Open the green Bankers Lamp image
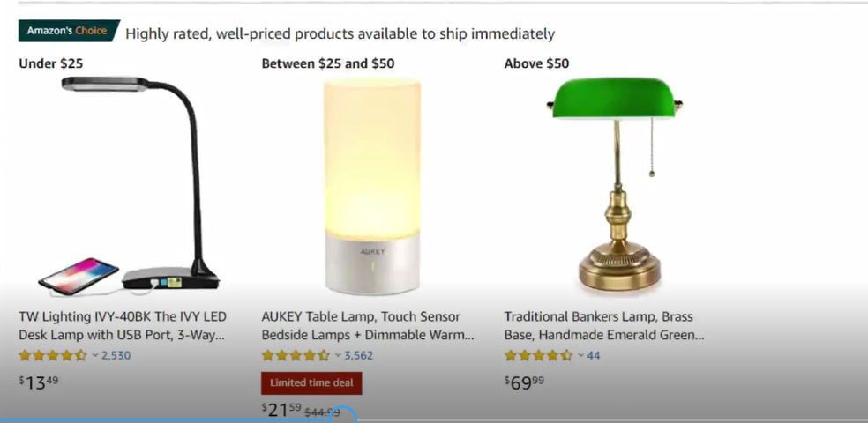868x423 pixels. click(614, 185)
